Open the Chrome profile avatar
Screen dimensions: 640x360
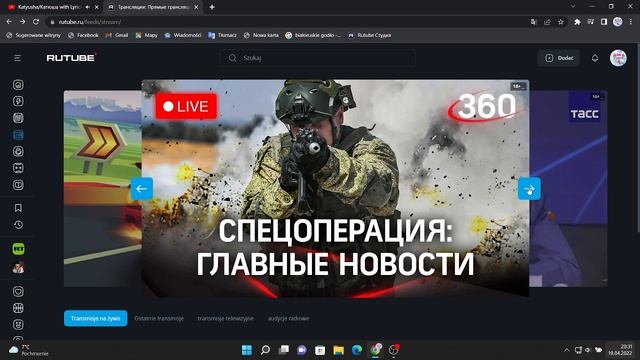coord(618,22)
